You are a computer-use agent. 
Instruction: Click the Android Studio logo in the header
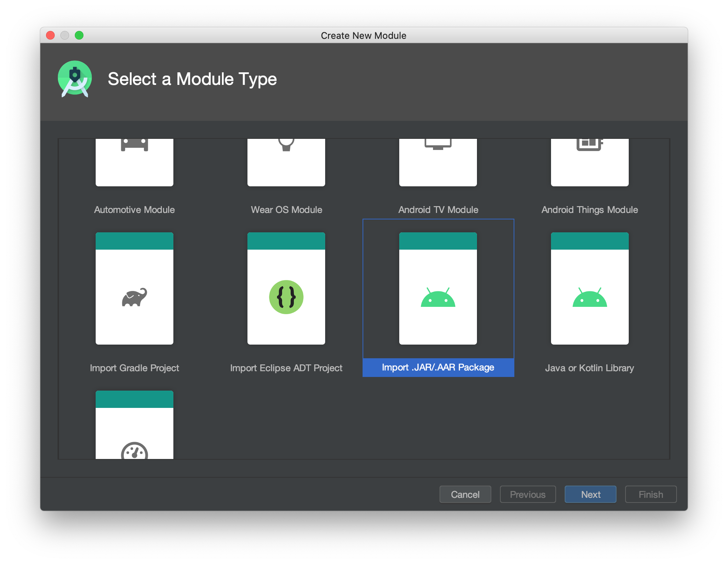75,79
